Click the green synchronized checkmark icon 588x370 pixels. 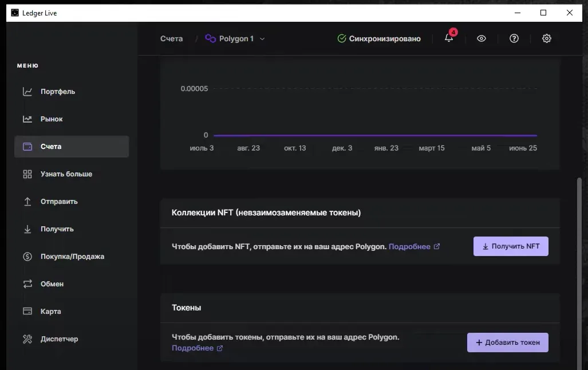(342, 38)
